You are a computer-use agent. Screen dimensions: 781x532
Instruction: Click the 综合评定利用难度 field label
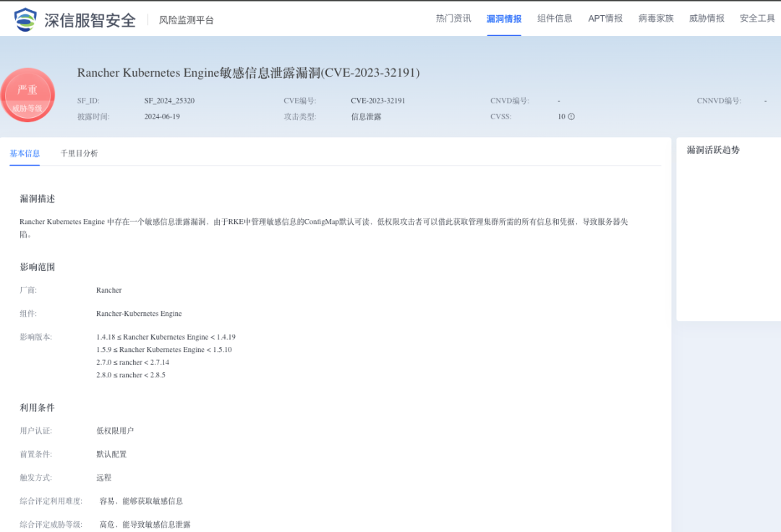(x=51, y=501)
